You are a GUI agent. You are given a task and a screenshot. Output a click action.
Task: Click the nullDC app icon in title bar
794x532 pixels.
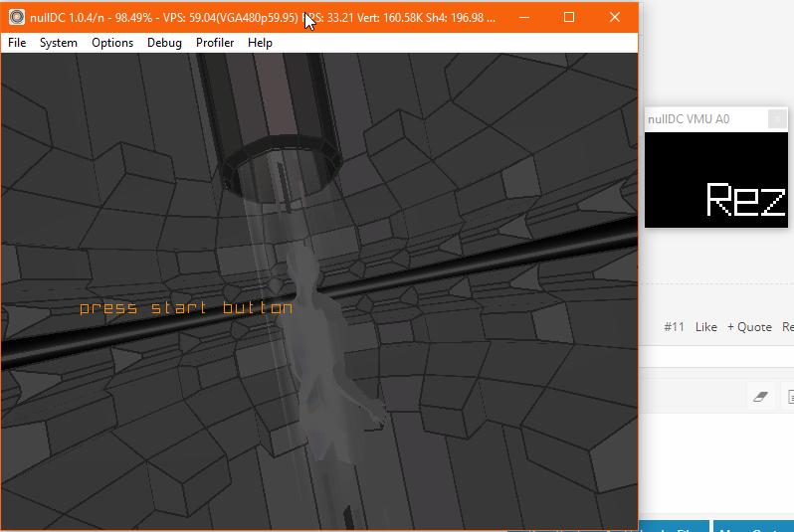[x=17, y=17]
